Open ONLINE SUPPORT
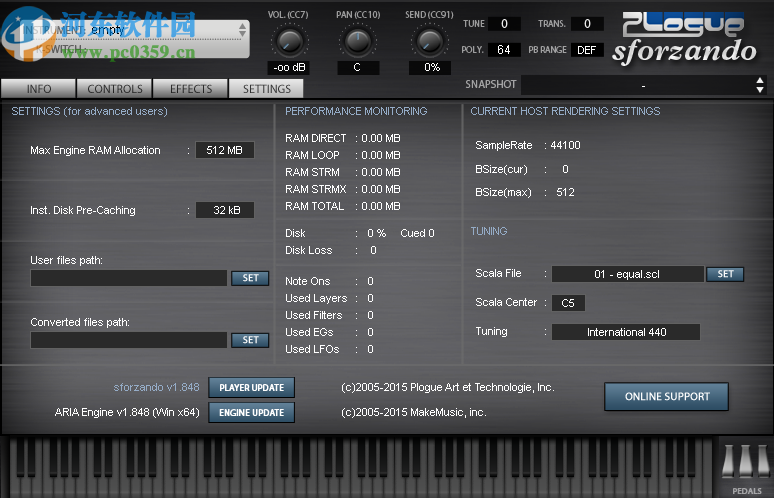The width and height of the screenshot is (774, 498). click(666, 397)
